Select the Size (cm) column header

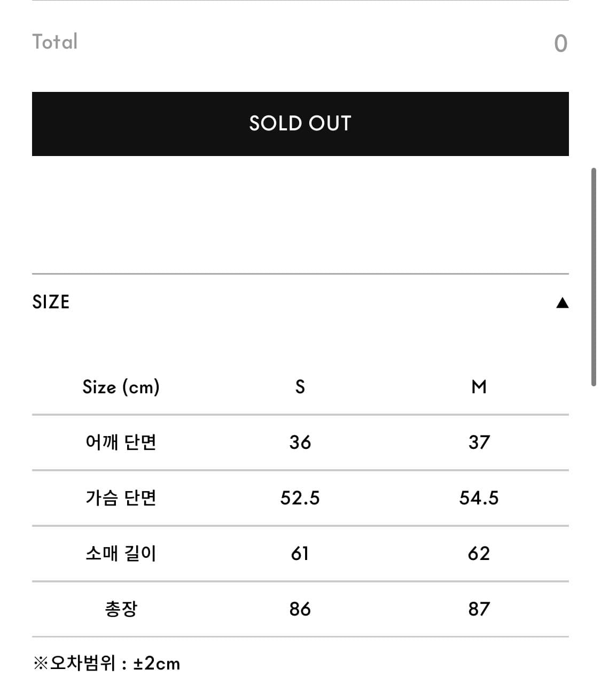121,386
